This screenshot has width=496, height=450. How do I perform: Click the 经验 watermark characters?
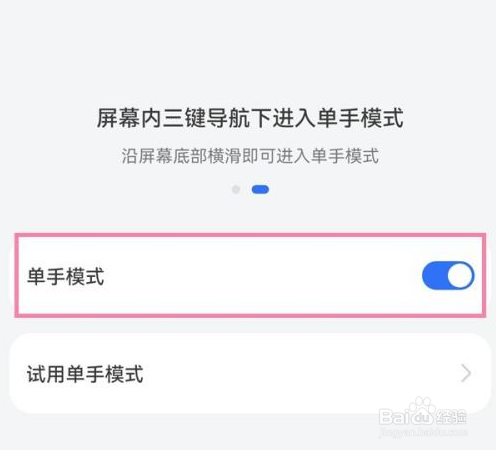coord(451,417)
